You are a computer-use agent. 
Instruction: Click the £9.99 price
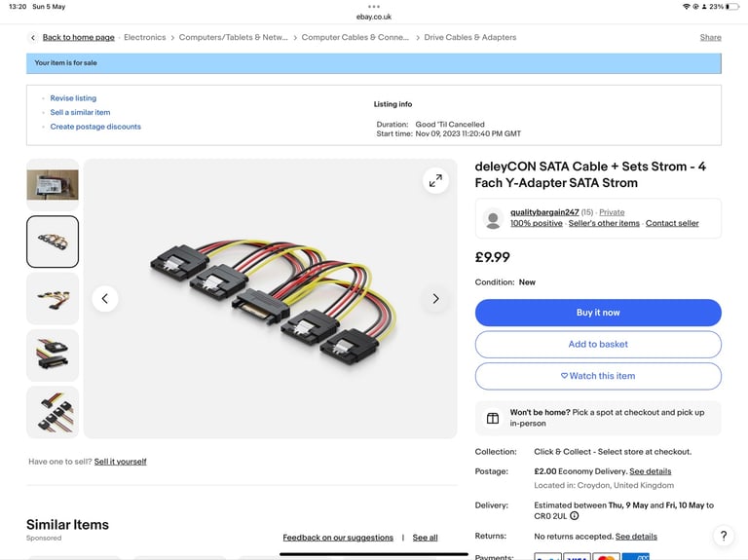pyautogui.click(x=492, y=257)
